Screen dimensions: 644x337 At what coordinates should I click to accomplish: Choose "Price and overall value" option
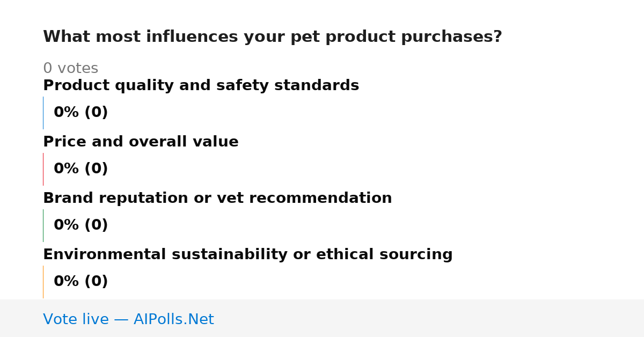click(141, 142)
